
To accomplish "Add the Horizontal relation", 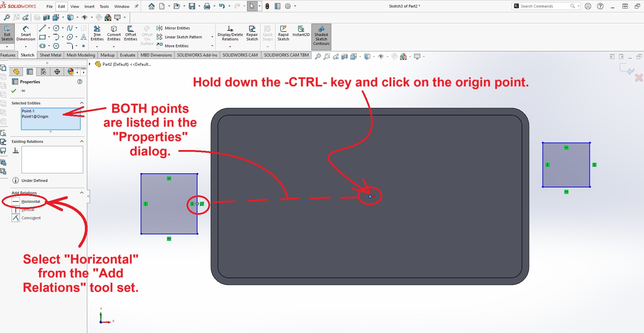I will (x=30, y=201).
